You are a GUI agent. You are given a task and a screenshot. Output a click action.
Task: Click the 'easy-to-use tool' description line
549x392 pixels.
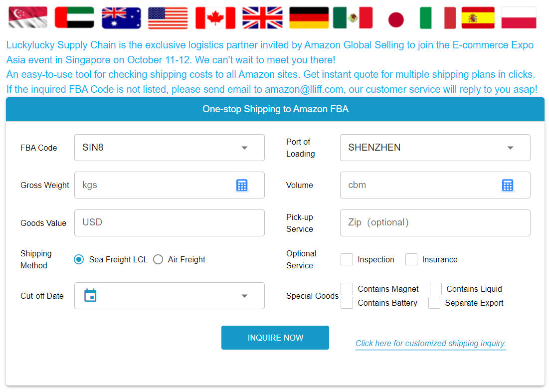(271, 74)
